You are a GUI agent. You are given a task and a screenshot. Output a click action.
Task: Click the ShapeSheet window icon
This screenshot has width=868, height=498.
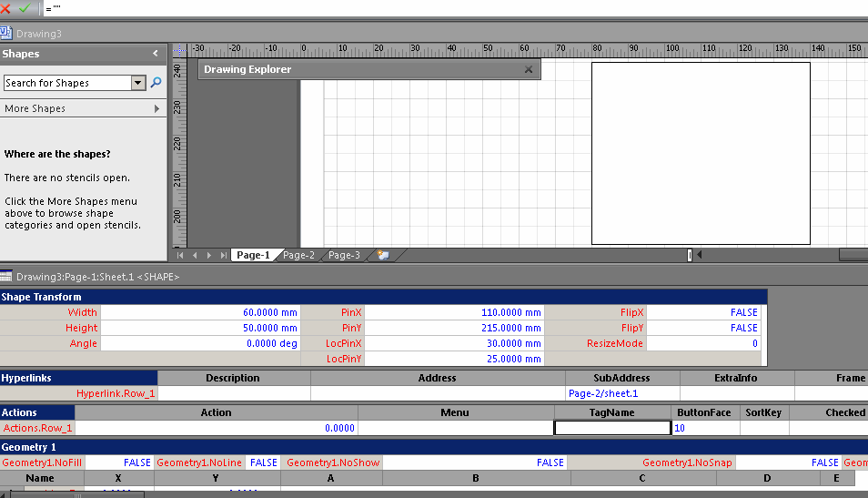point(6,277)
